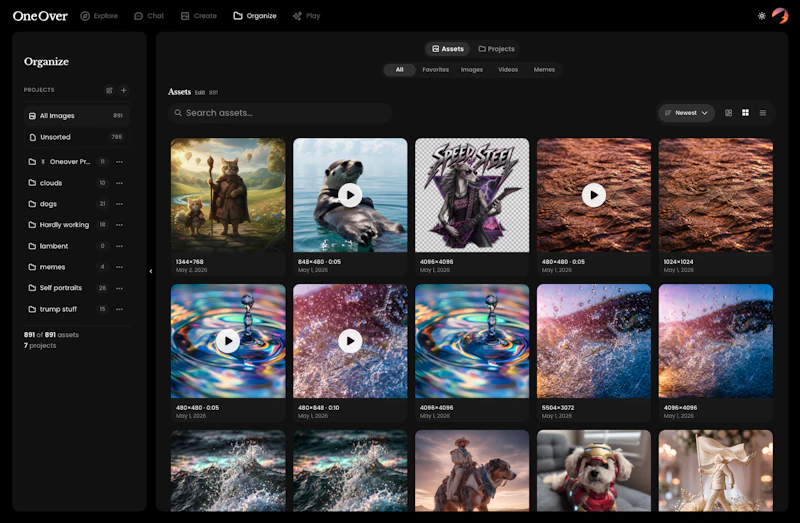Open the trump stuff project
Image resolution: width=800 pixels, height=523 pixels.
58,309
